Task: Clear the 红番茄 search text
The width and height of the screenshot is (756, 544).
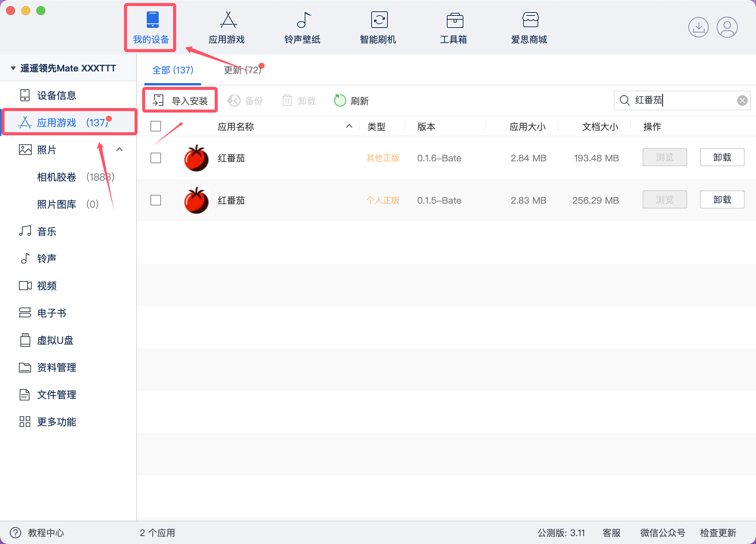Action: click(742, 100)
